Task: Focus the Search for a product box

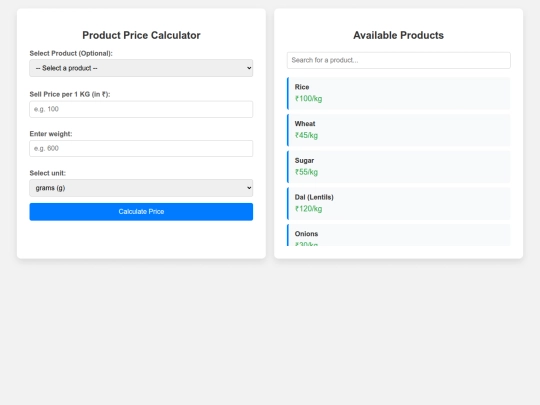Action: (x=399, y=60)
